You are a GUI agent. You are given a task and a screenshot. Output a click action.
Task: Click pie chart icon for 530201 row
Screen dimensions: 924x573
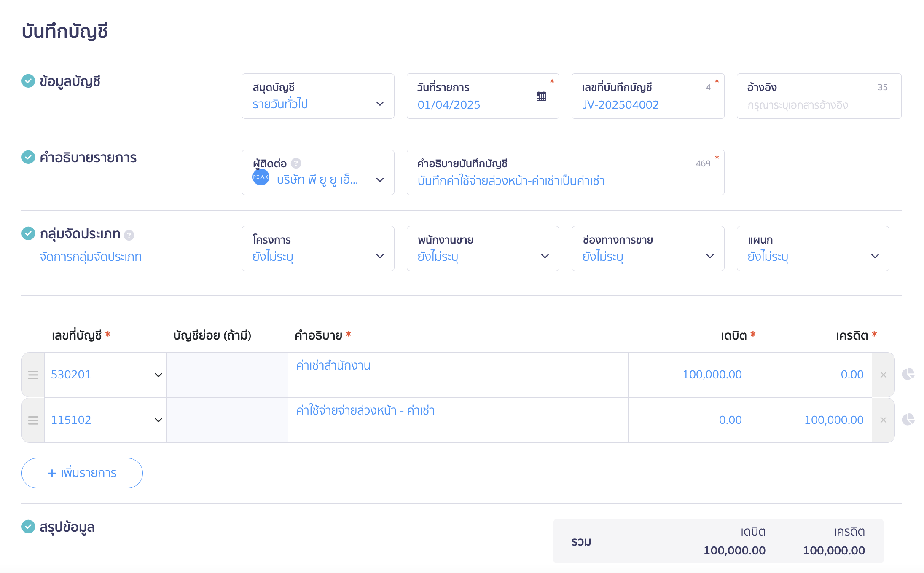tap(908, 374)
